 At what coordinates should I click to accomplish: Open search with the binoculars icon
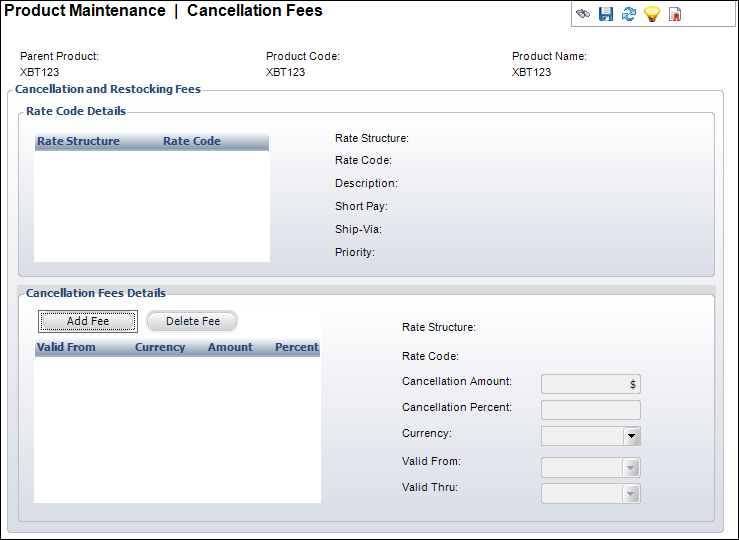coord(583,14)
